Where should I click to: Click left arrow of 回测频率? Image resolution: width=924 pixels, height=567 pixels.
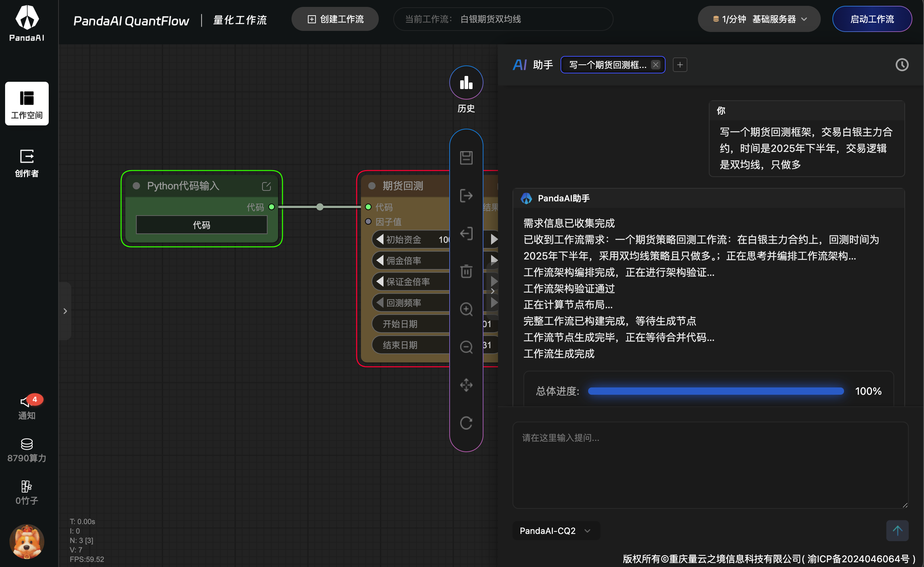click(x=380, y=302)
